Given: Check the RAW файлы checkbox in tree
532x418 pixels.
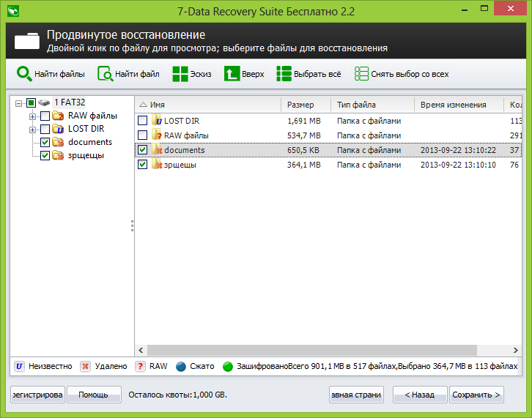Looking at the screenshot, I should pos(45,116).
